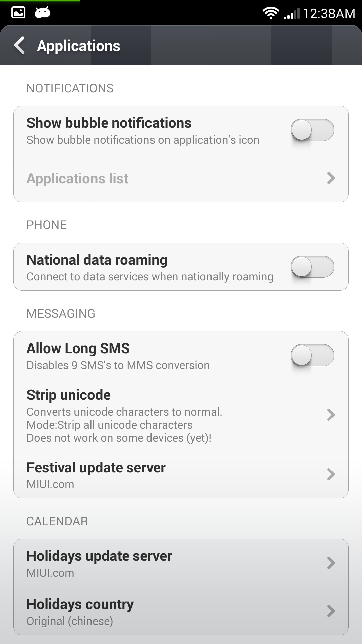This screenshot has height=644, width=362.
Task: Turn on National data roaming
Action: click(312, 267)
